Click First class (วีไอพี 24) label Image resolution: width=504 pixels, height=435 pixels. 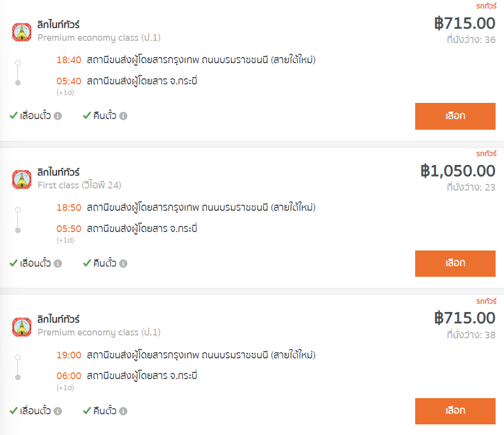pos(79,185)
